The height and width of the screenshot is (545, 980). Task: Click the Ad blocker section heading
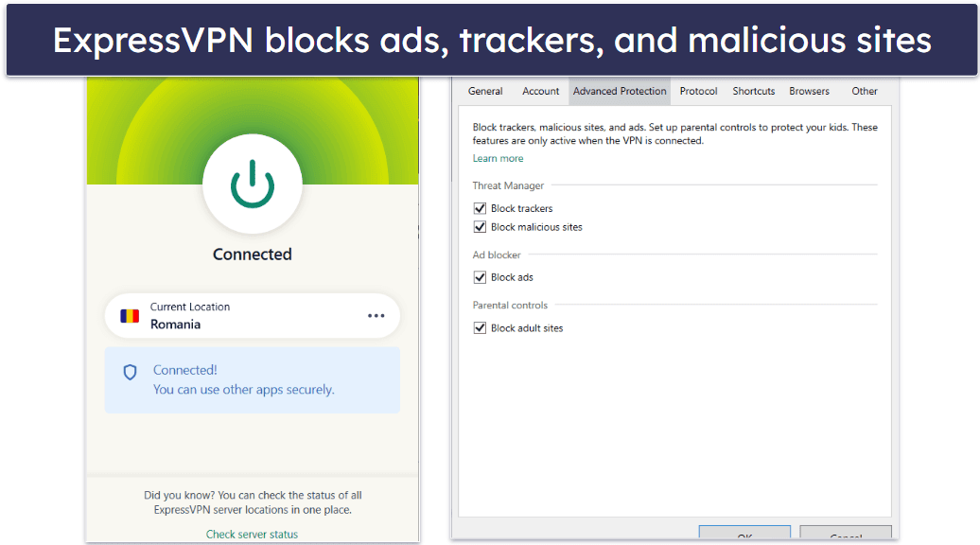(497, 255)
